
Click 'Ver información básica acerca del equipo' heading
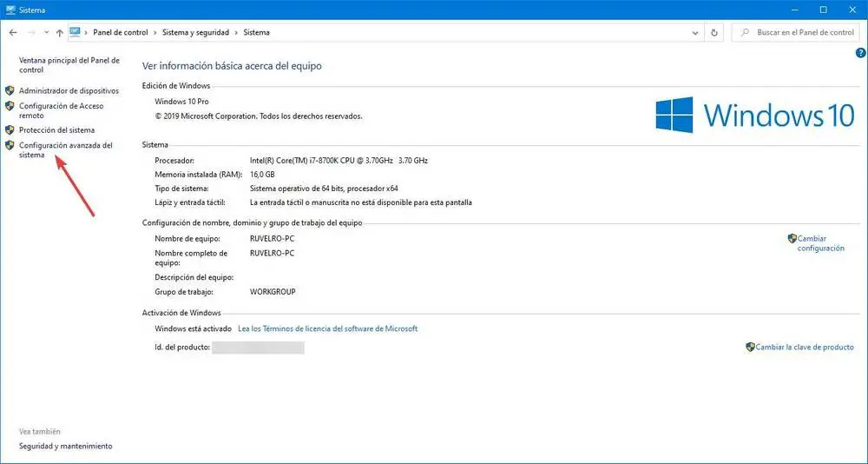coord(232,66)
